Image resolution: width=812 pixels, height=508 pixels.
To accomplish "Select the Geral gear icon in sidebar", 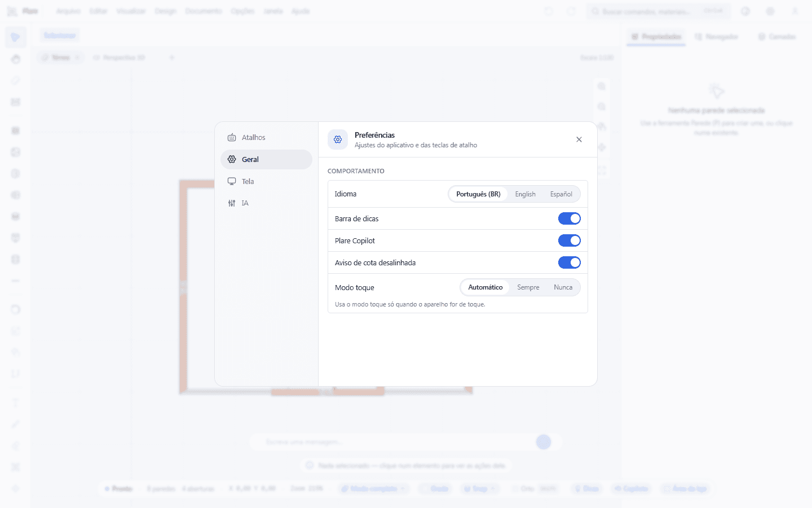I will [x=232, y=160].
